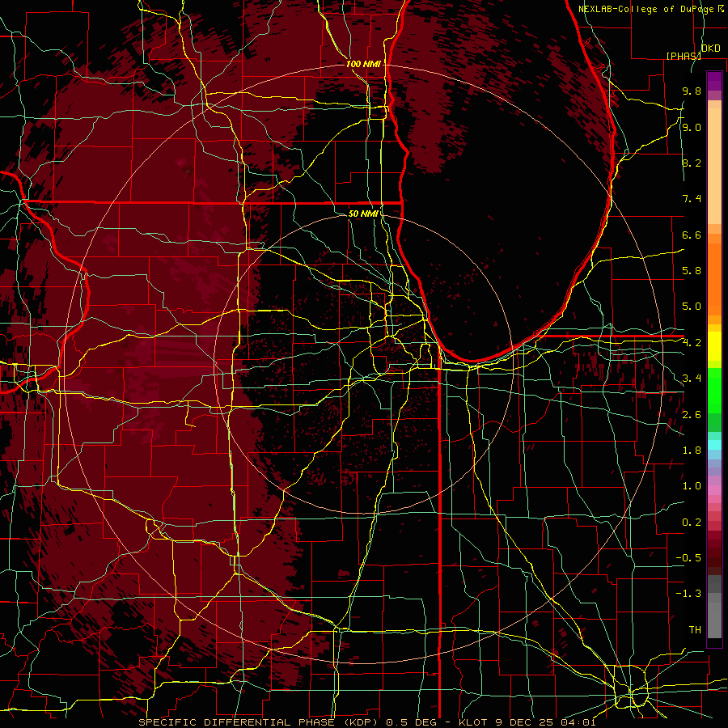Click the TH threshold label on the scale

[x=695, y=630]
